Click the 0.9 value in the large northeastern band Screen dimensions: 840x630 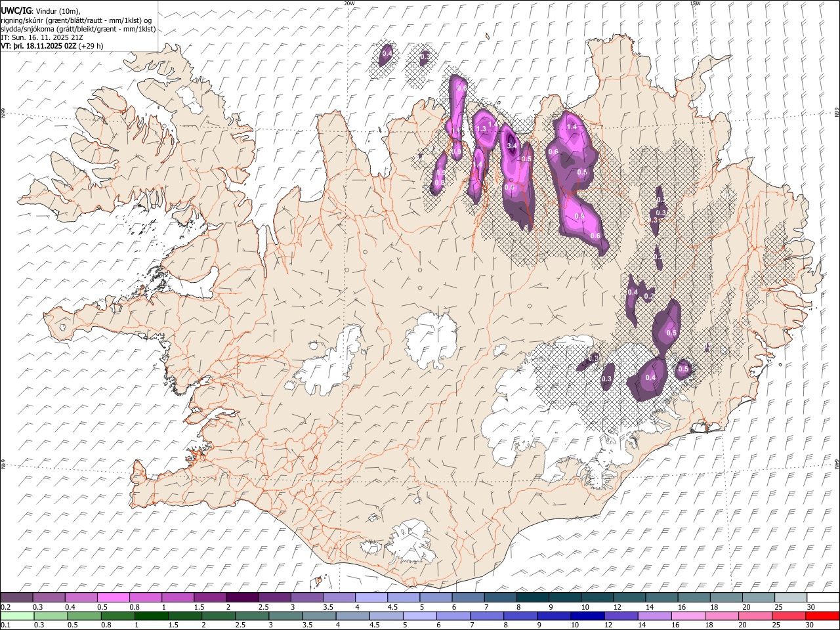point(579,216)
